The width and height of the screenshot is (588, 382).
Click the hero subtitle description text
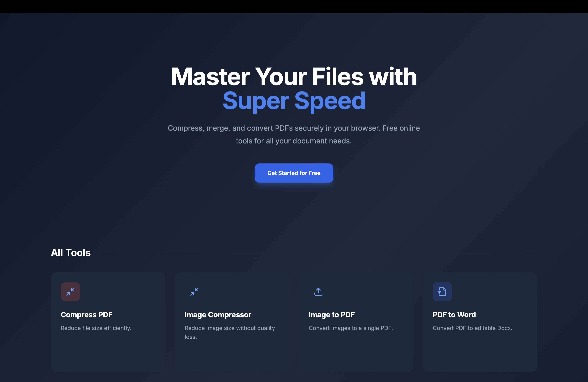click(294, 134)
